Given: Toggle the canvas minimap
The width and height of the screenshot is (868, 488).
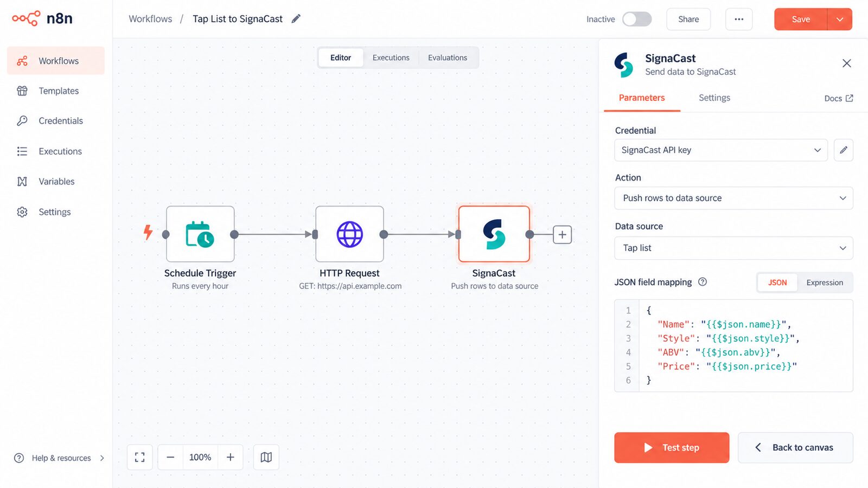Looking at the screenshot, I should (266, 457).
